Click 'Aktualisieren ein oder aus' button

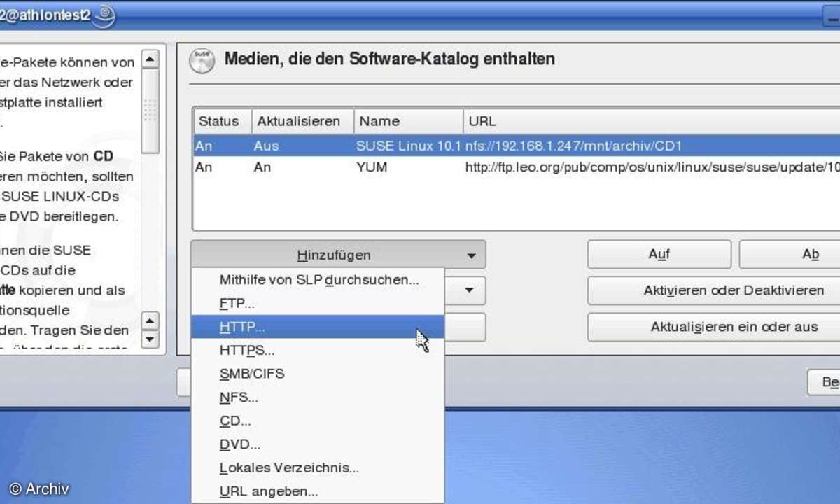click(714, 327)
